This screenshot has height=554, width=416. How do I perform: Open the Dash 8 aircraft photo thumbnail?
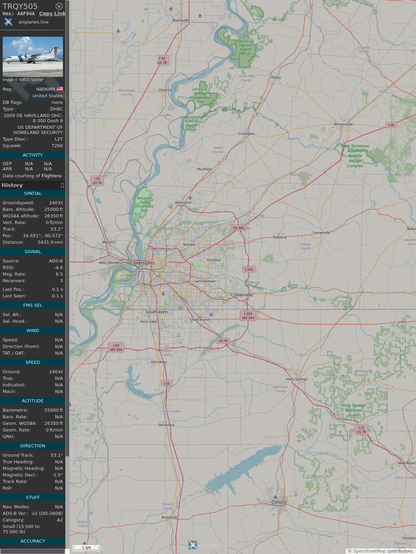tap(33, 57)
